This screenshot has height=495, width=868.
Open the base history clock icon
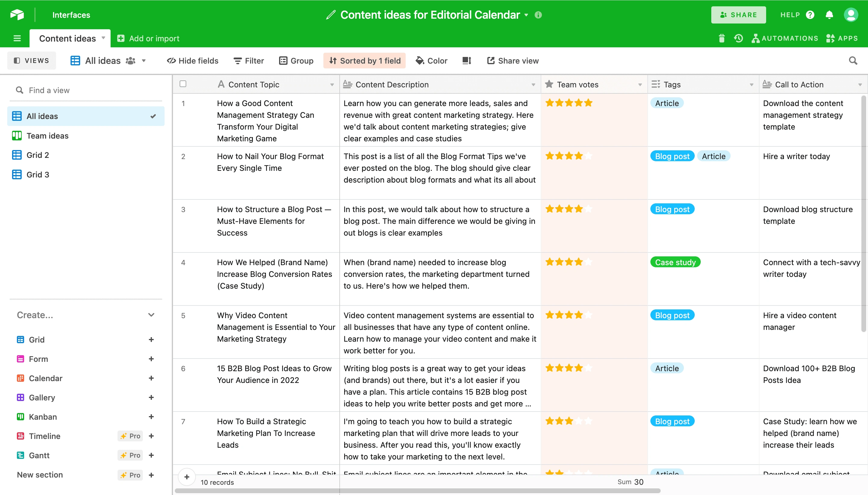pos(738,39)
